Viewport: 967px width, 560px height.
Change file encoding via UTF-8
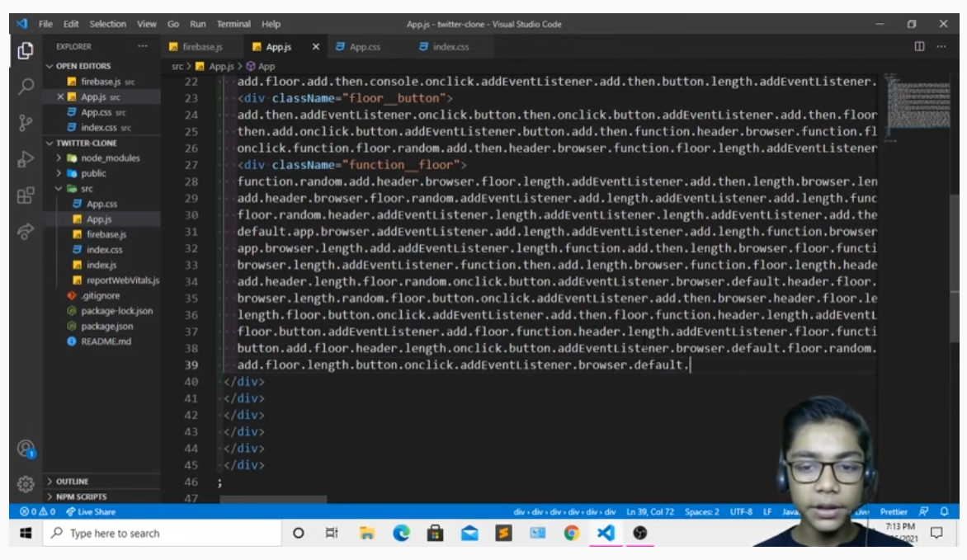(x=741, y=512)
